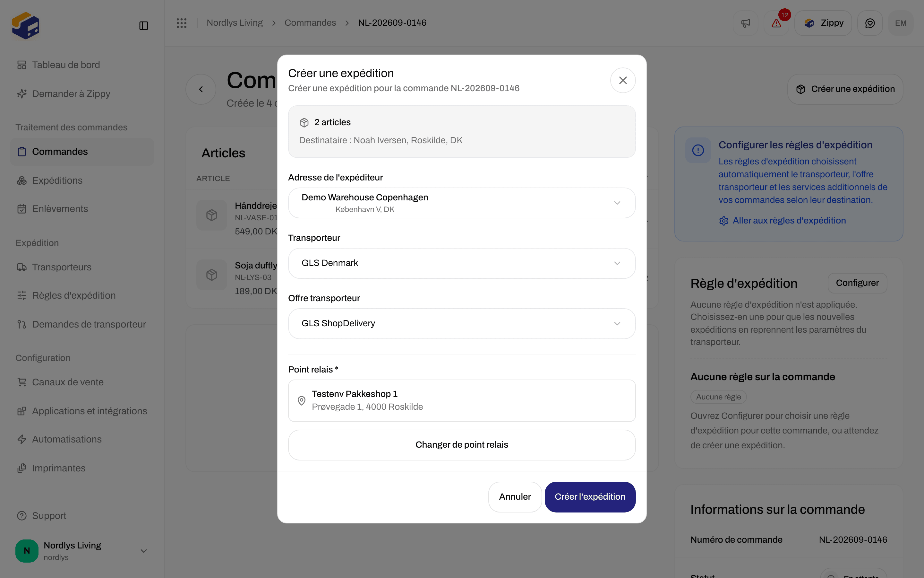Open Applications et intégrations in sidebar
The image size is (924, 578).
click(x=82, y=411)
